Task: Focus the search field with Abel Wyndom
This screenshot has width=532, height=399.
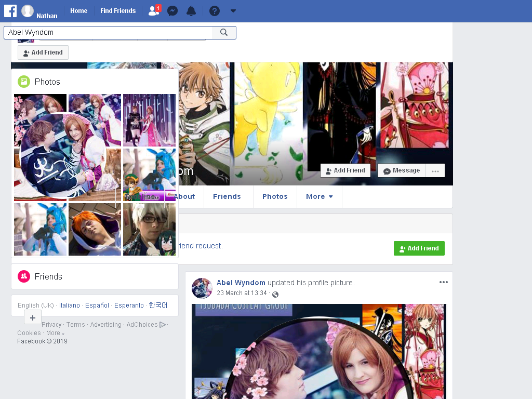Action: (x=108, y=33)
